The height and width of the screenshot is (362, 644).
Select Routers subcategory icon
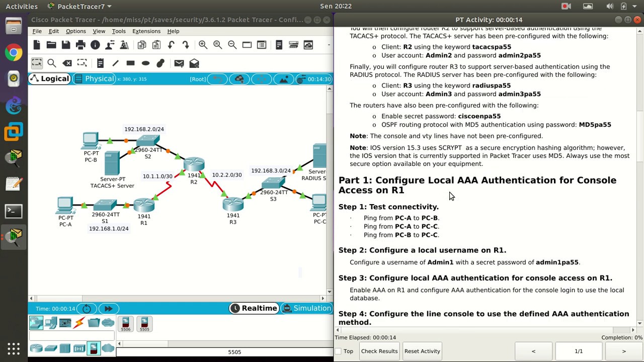[36, 348]
